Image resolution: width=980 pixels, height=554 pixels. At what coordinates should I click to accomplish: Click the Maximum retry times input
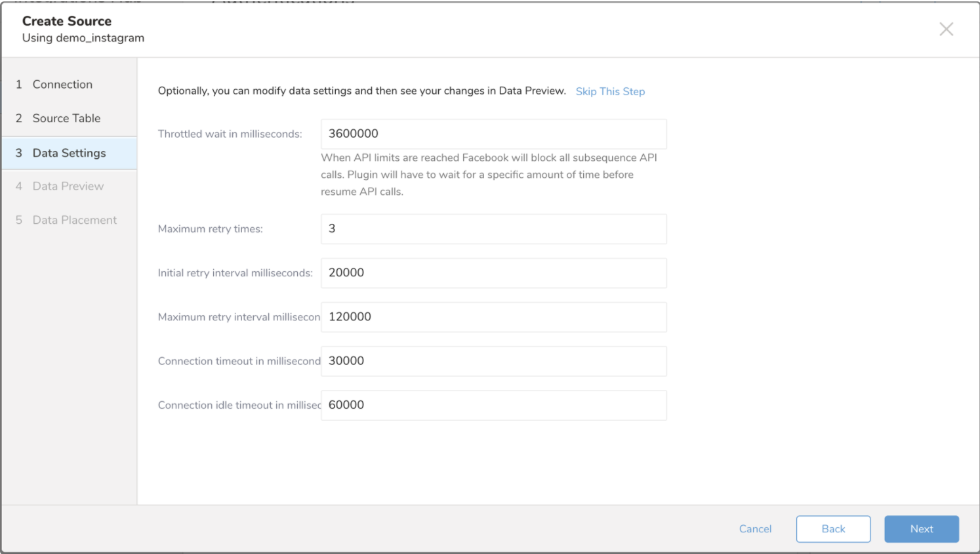(493, 229)
